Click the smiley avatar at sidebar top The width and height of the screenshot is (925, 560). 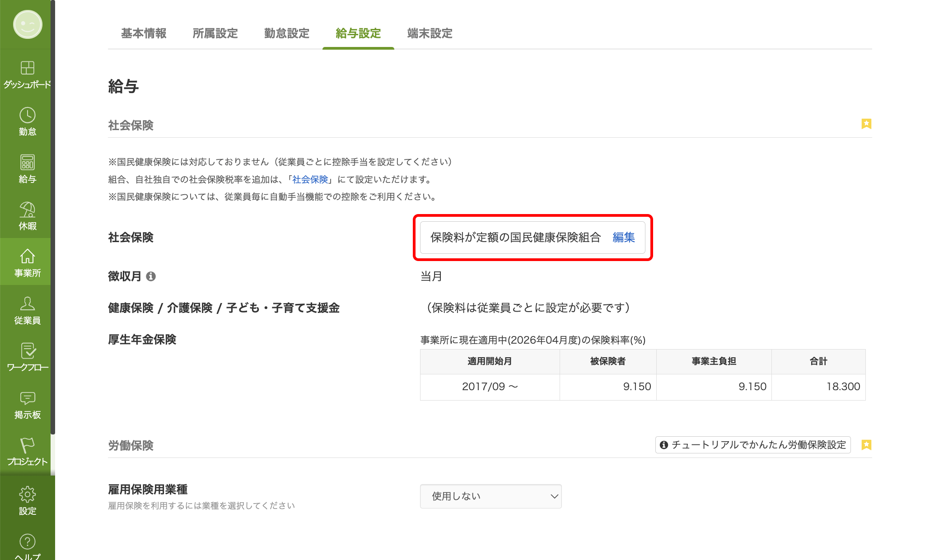(28, 24)
